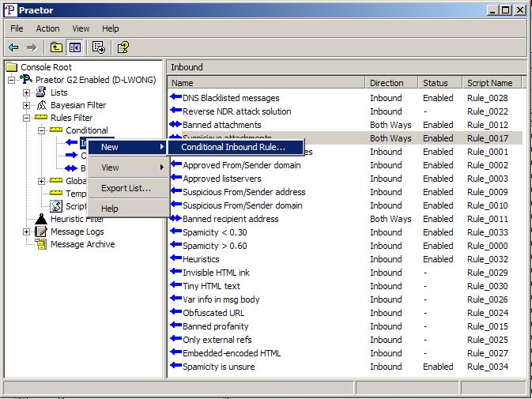Click the arrow icon beside Heuristics rule
The width and height of the screenshot is (532, 399).
(x=175, y=258)
